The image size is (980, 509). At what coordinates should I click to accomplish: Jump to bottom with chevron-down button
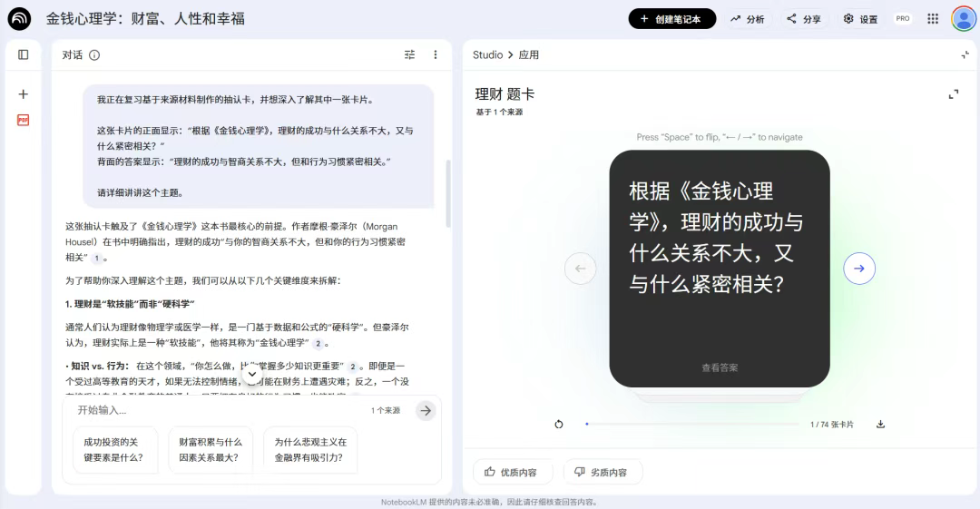tap(252, 375)
